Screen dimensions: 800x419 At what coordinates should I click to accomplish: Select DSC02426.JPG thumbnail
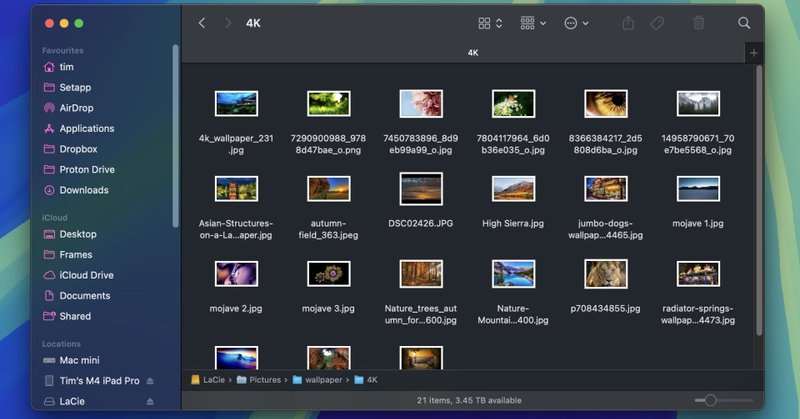421,189
